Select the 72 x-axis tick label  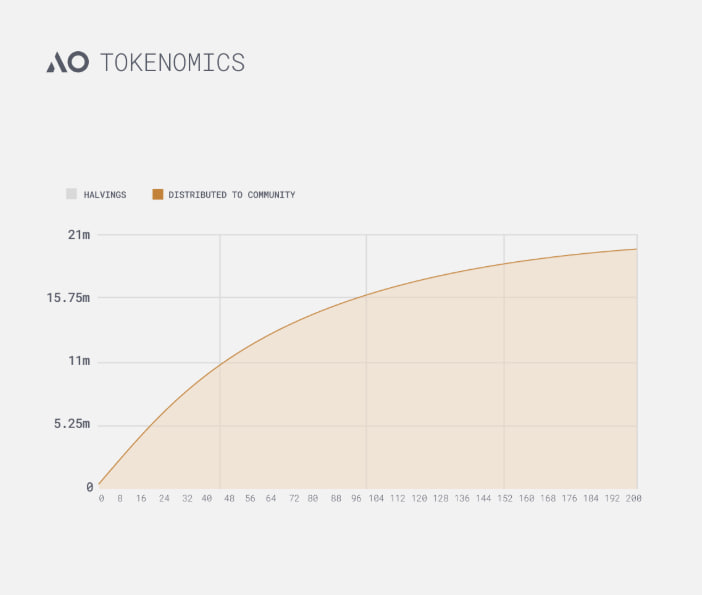coord(292,498)
